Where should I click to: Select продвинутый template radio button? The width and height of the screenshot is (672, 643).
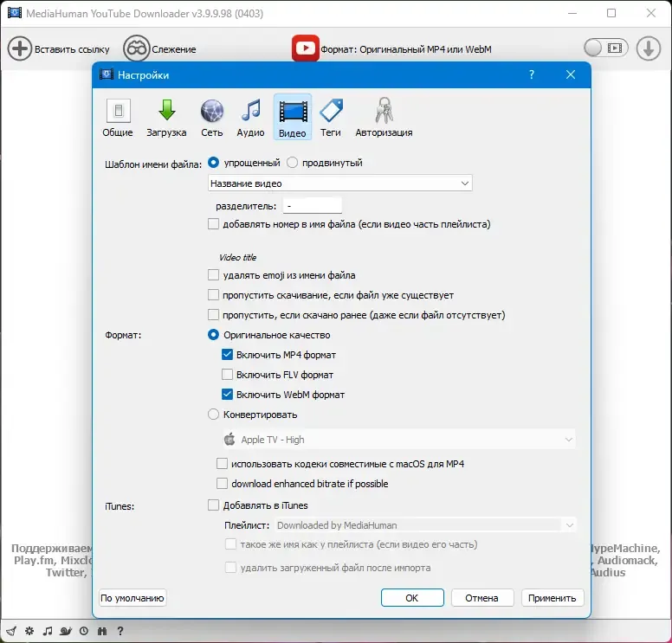[x=293, y=163]
